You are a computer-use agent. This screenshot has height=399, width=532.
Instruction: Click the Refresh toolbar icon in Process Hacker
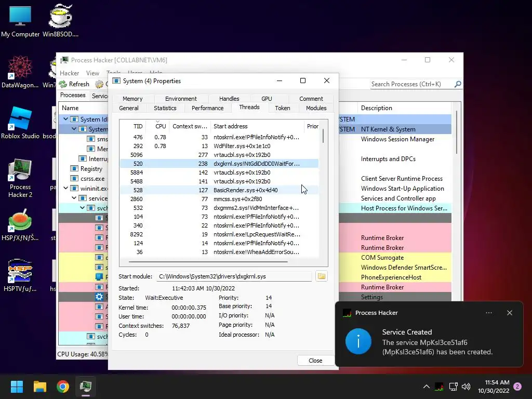[63, 84]
